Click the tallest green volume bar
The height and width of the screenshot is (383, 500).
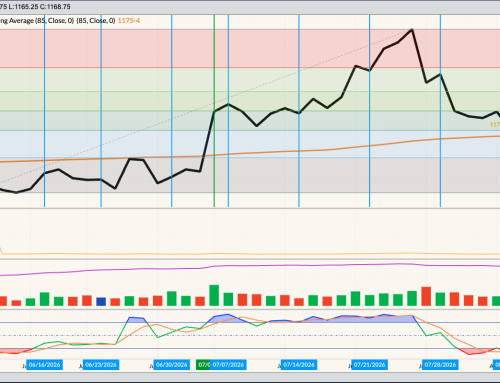214,295
